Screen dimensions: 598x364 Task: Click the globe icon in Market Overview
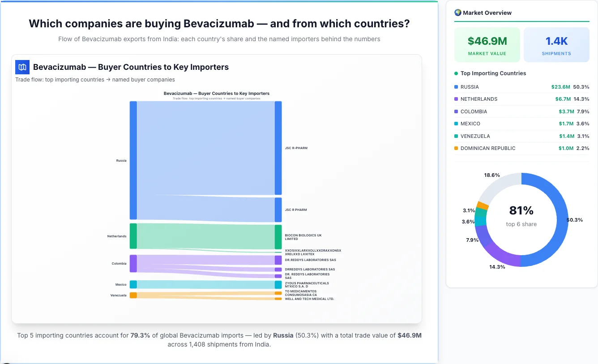[457, 13]
